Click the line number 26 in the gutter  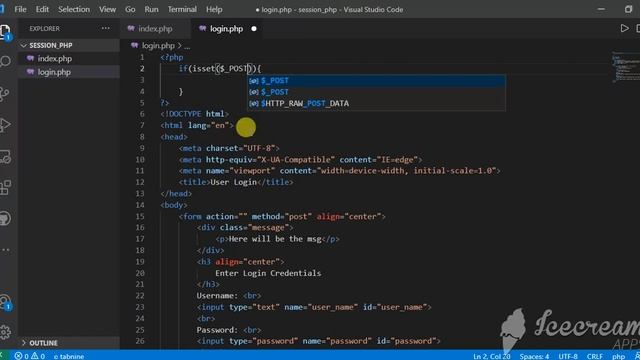(x=140, y=341)
